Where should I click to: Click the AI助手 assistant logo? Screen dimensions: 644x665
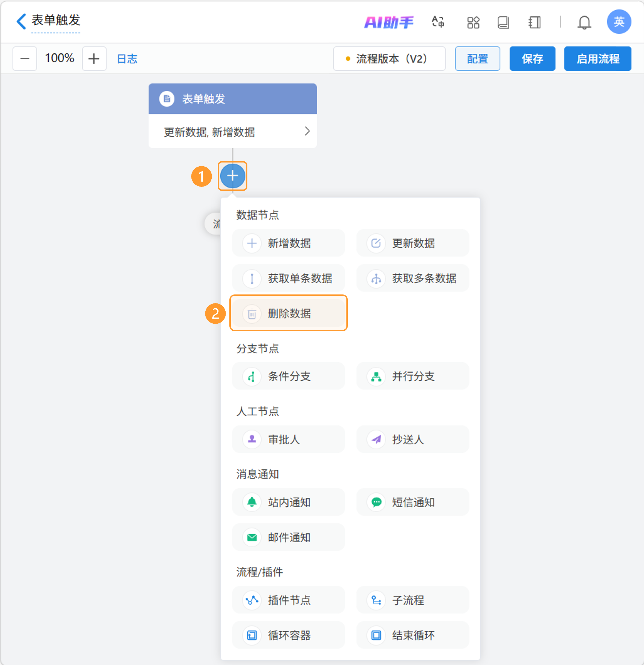(389, 22)
